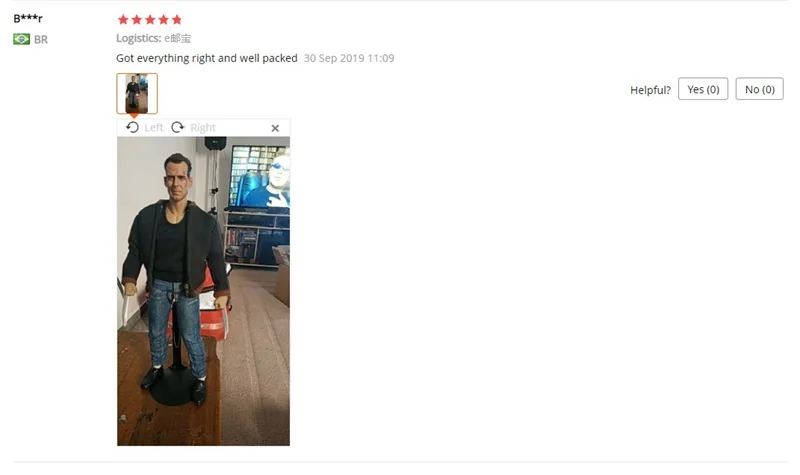Vote No (0) on review helpfulness
Screen dimensions: 800x475
[760, 89]
